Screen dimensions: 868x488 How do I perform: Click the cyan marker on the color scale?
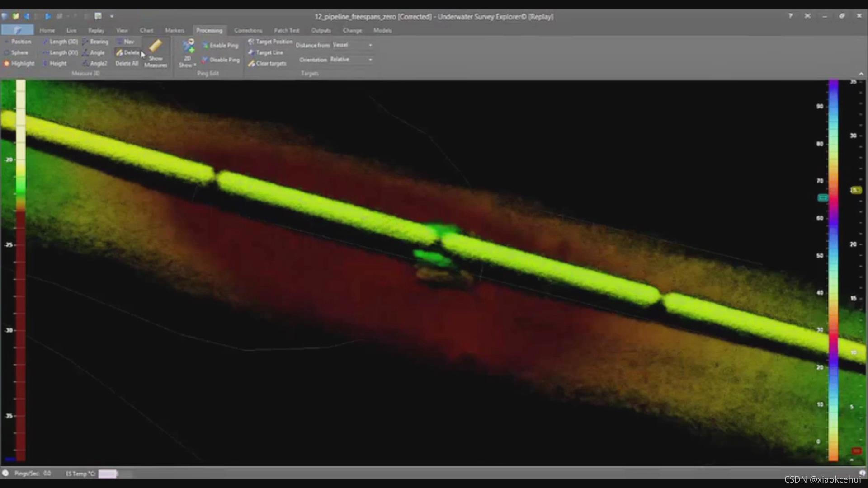(x=823, y=198)
